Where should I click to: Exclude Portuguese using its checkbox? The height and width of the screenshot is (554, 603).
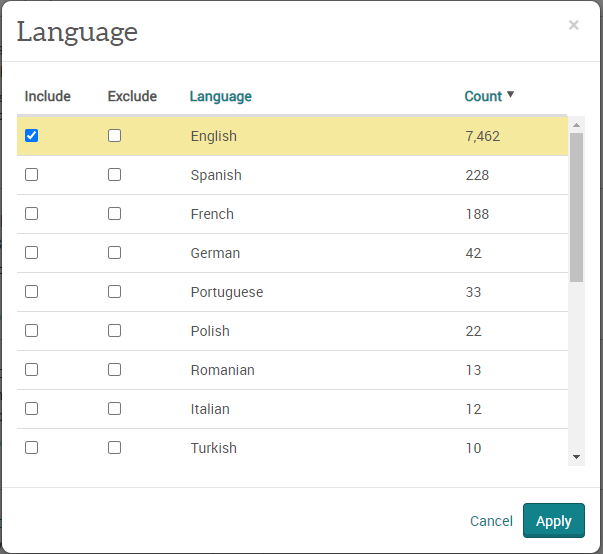(115, 291)
